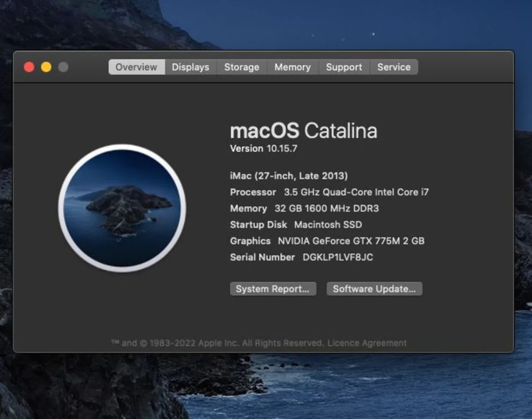The image size is (532, 419).
Task: Click the 3.5 GHz Quad-Core Intel Core i7 value
Action: (x=356, y=192)
